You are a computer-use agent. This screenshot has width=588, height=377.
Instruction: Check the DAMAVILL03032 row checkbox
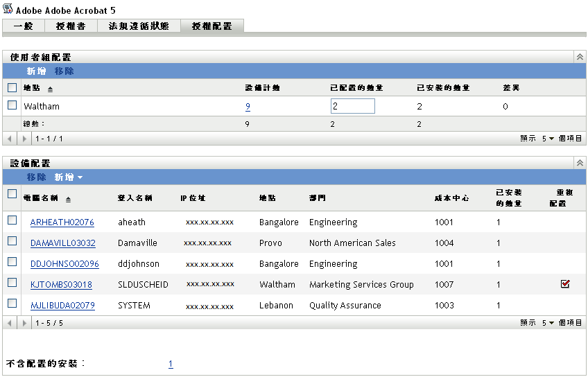click(12, 241)
